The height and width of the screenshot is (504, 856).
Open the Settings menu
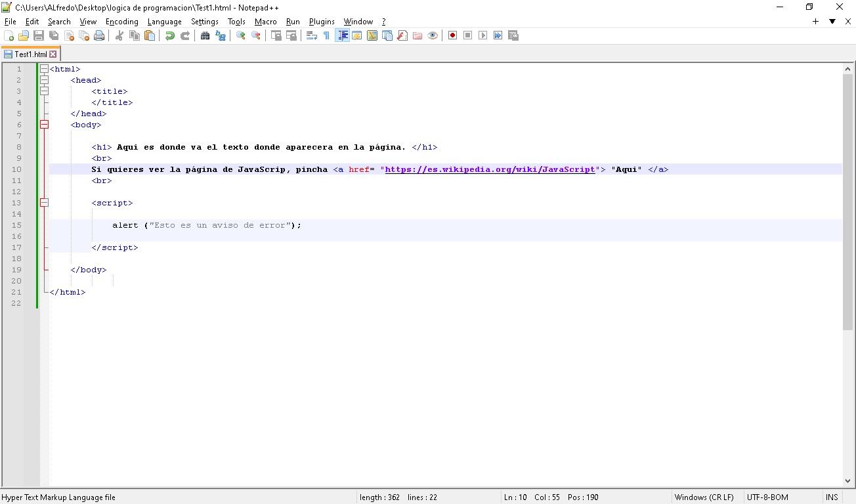tap(205, 22)
